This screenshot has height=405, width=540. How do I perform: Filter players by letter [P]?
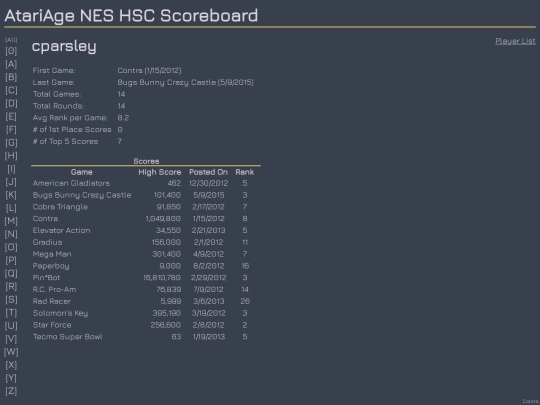(x=11, y=260)
